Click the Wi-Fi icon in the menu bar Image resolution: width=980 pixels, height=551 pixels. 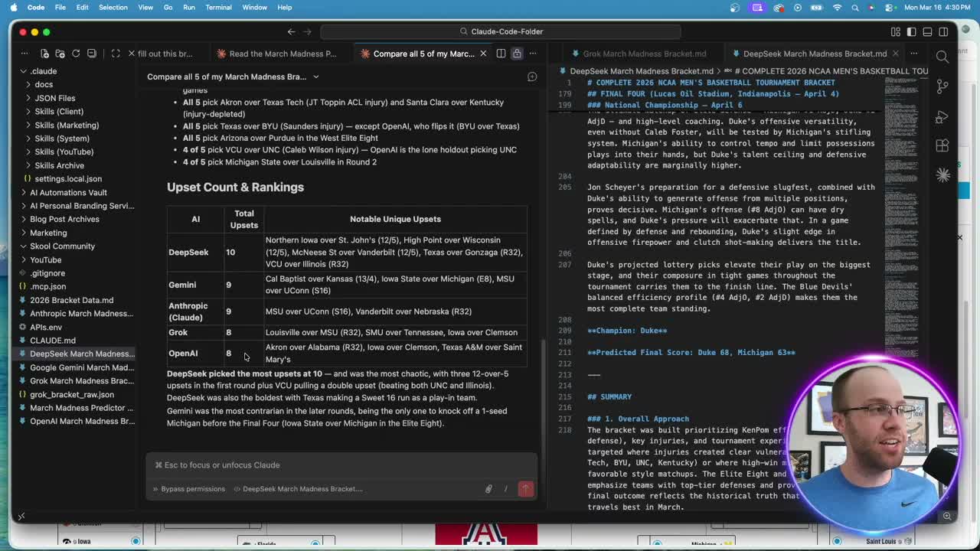(x=837, y=7)
